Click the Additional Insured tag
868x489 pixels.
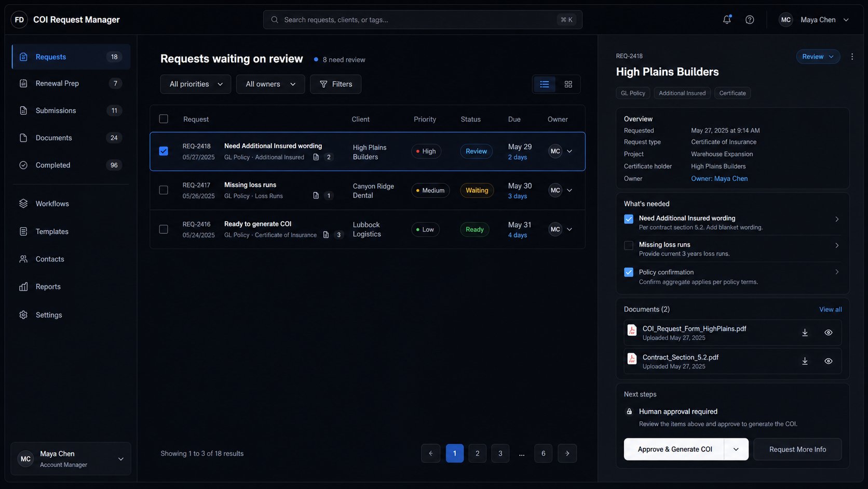[x=682, y=93]
